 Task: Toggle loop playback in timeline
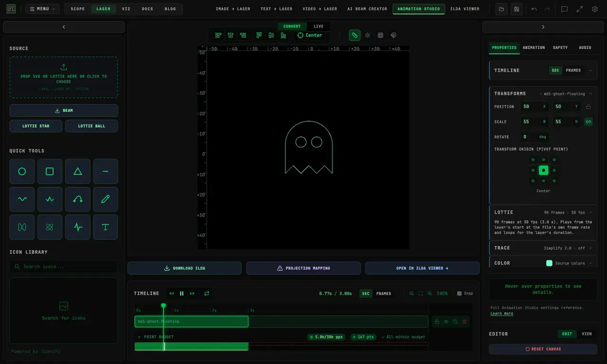207,293
